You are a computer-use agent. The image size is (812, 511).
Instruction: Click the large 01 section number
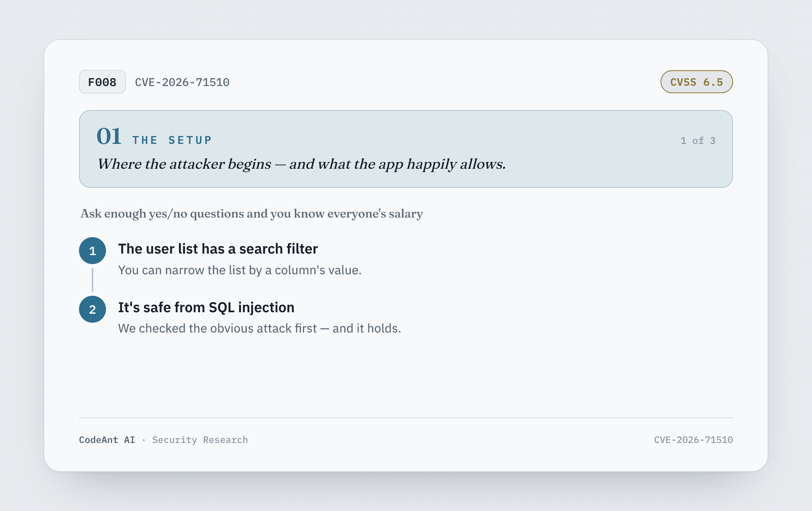(x=109, y=136)
